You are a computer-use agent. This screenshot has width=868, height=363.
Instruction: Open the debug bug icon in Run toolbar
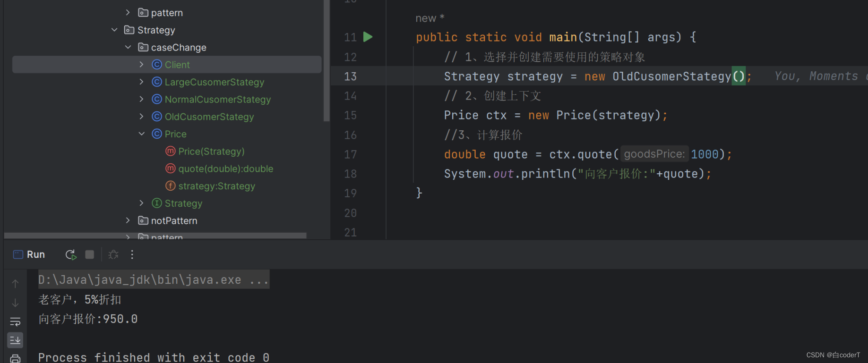113,255
